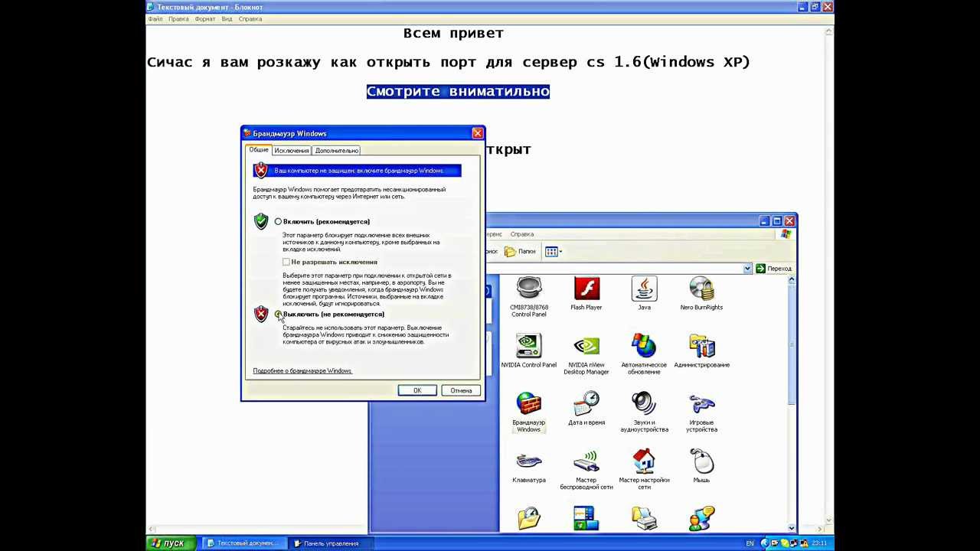Switch to the Исключения tab

292,151
